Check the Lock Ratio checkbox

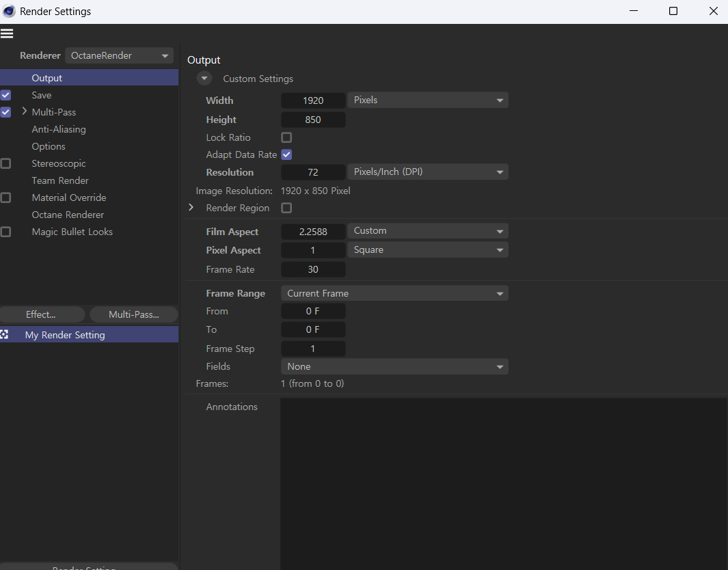[286, 137]
